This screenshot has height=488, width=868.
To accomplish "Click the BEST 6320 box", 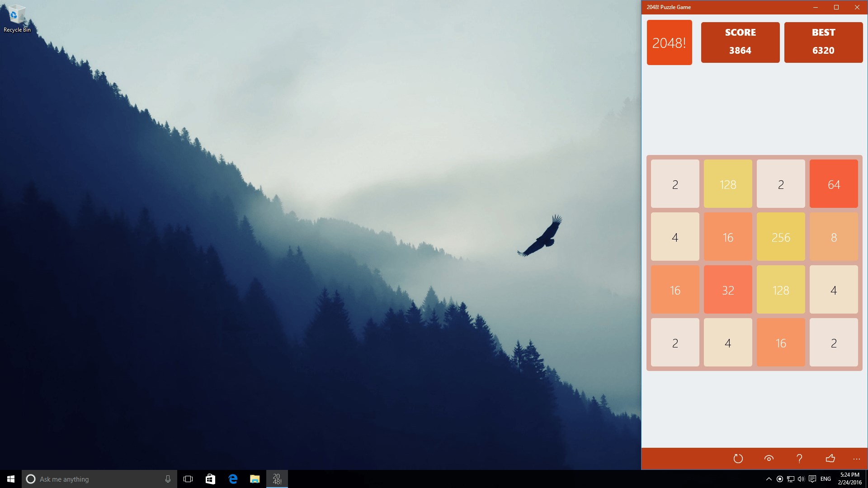I will pos(823,42).
